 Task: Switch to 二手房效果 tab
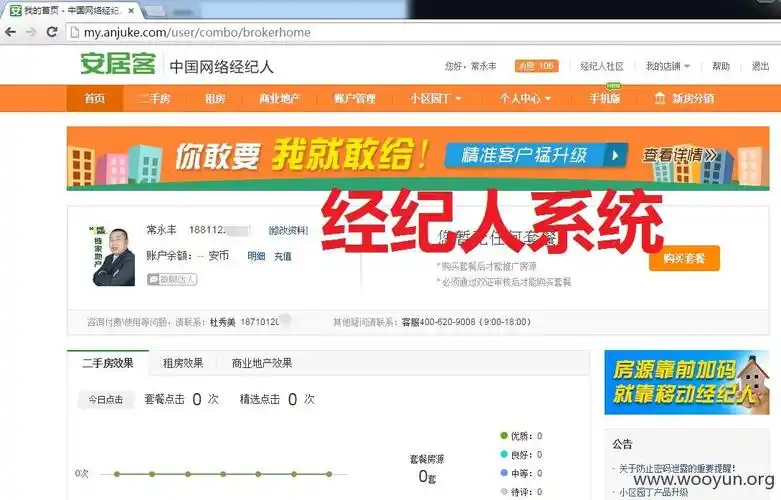click(108, 363)
